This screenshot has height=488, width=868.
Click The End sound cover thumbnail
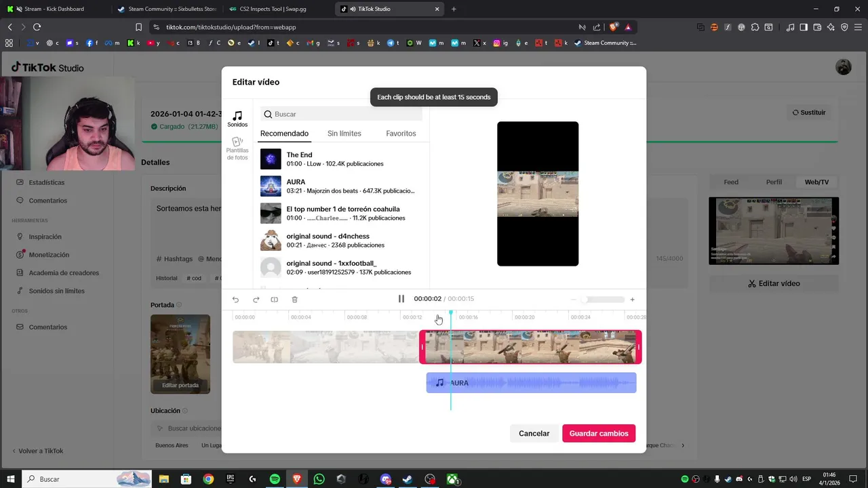tap(271, 159)
